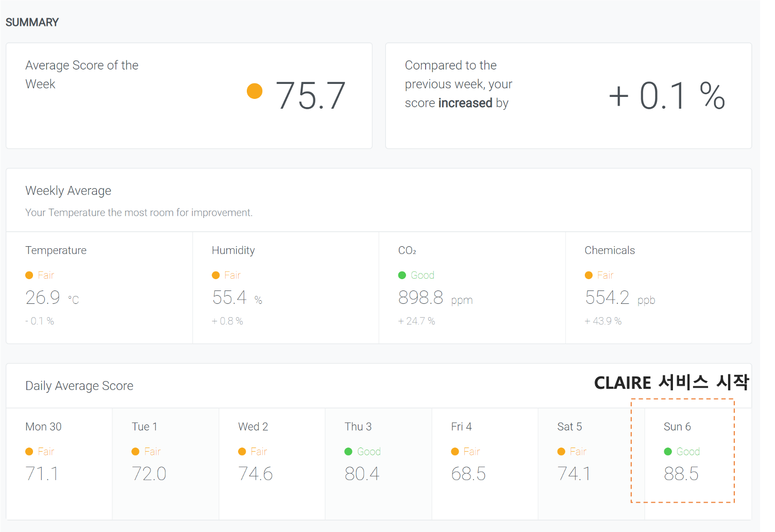
Task: Click the Average Score of the Week card
Action: tap(189, 96)
